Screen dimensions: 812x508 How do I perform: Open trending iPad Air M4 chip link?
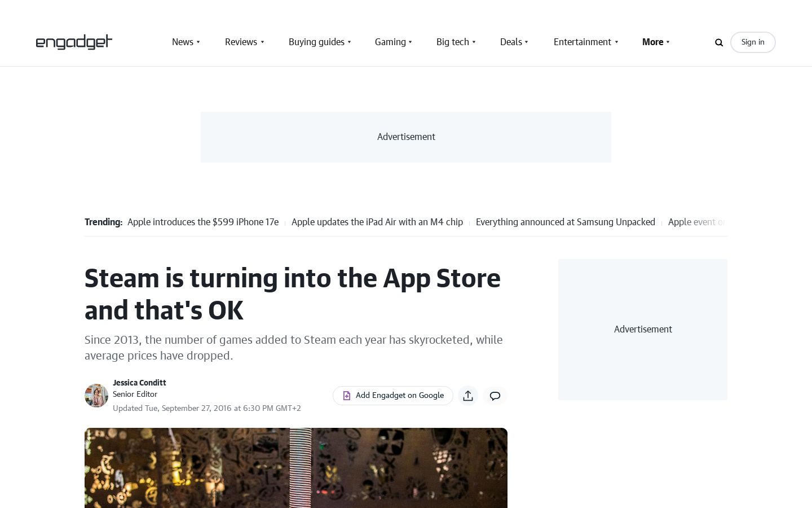(x=377, y=222)
